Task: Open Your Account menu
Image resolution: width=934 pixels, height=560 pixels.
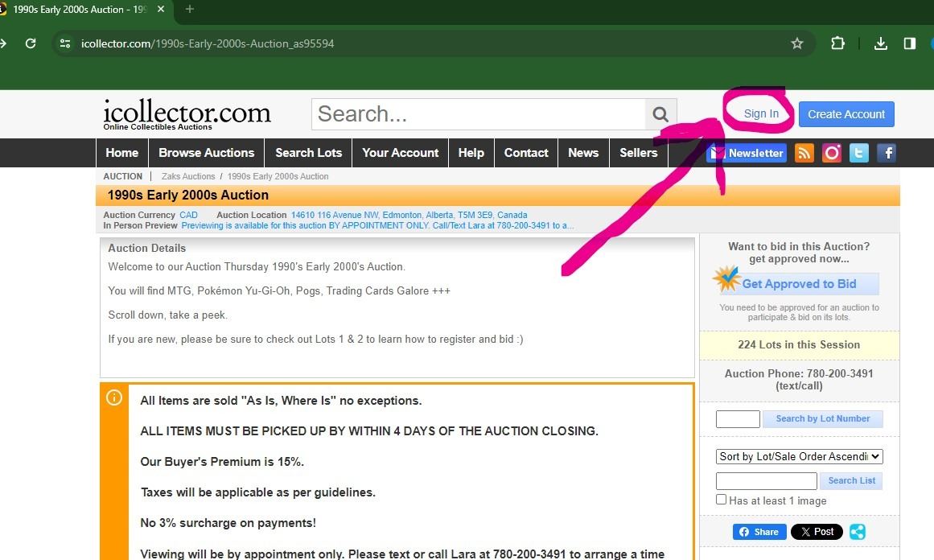Action: pos(401,153)
